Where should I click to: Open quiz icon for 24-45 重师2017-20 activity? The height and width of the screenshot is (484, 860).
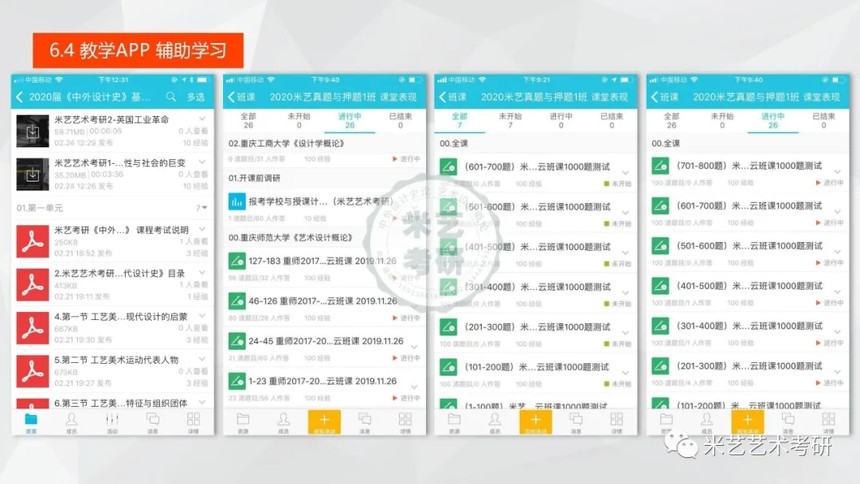coord(237,341)
